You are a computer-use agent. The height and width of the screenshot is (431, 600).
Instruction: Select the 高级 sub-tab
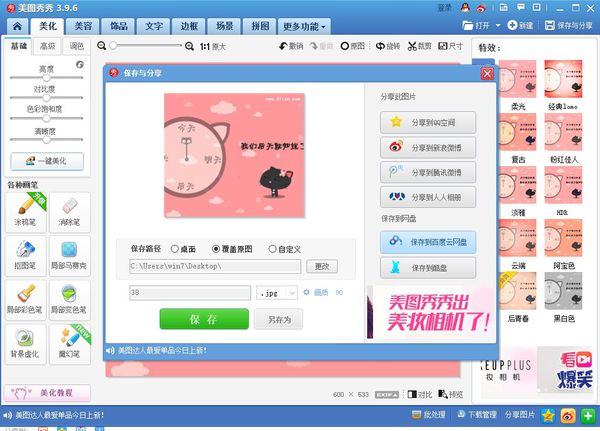(47, 46)
